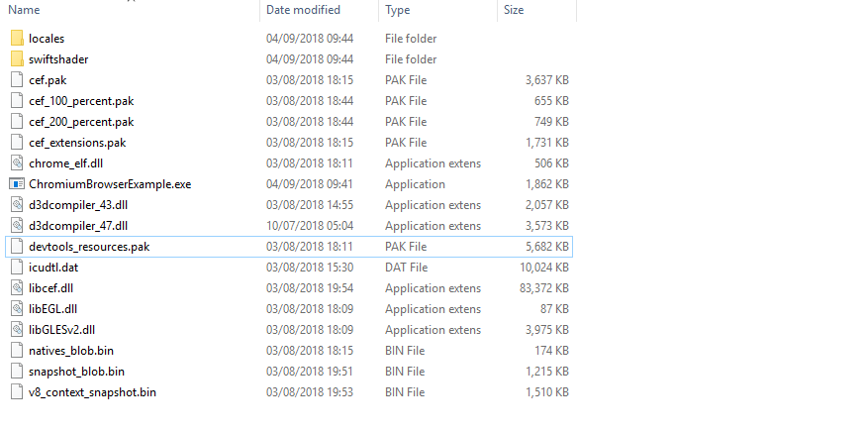Viewport: 868px width, 432px height.
Task: Select cef_extensions.pak file name
Action: pos(77,143)
